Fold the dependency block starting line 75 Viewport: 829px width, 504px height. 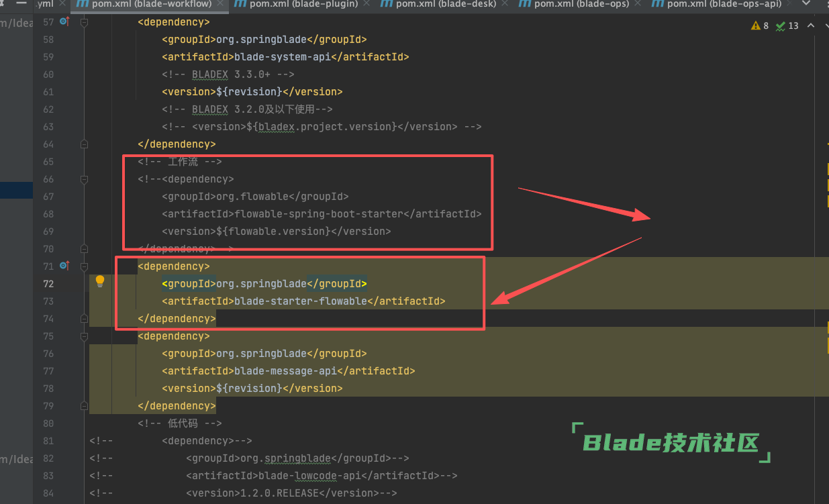click(84, 336)
